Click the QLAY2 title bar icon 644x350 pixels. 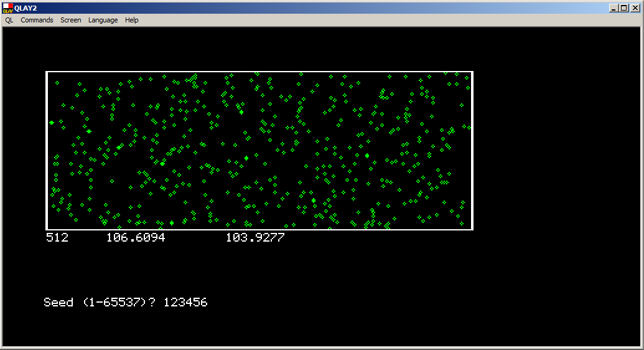tap(8, 8)
